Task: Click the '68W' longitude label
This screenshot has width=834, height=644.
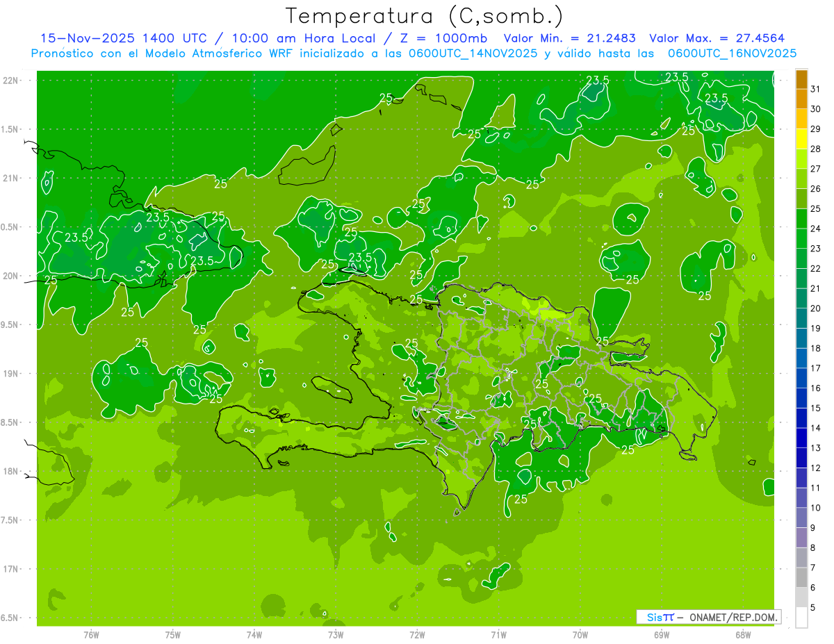Action: [743, 634]
